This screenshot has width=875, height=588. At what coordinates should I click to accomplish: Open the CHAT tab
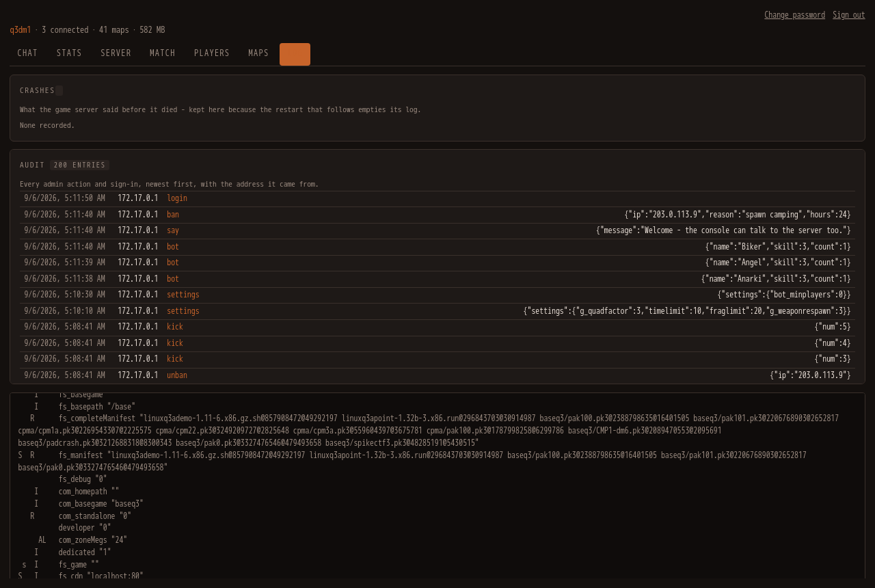27,53
